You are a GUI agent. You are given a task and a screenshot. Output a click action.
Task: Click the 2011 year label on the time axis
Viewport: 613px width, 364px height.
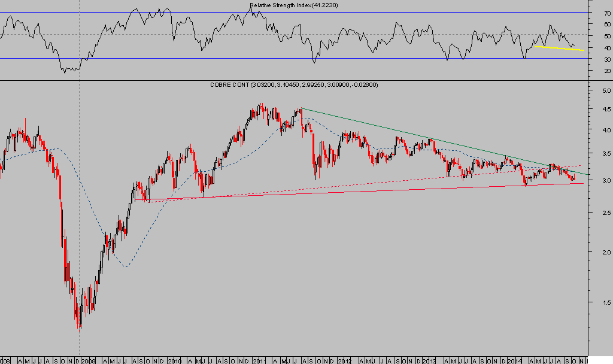pyautogui.click(x=259, y=361)
